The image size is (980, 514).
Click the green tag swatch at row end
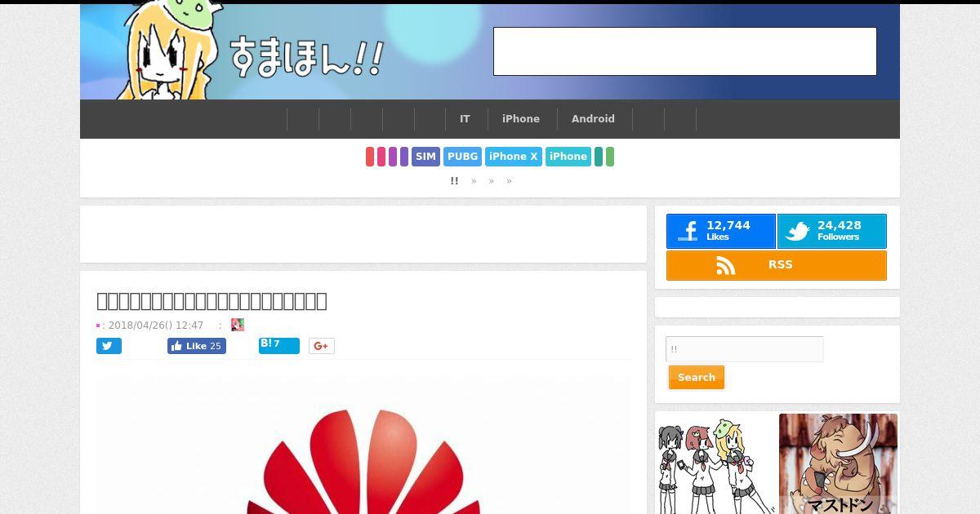coord(610,157)
